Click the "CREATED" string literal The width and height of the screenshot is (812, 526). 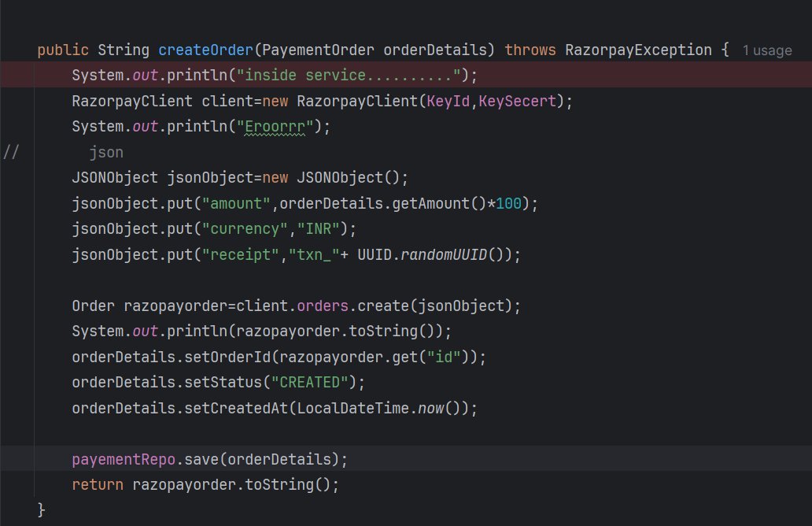click(x=310, y=383)
